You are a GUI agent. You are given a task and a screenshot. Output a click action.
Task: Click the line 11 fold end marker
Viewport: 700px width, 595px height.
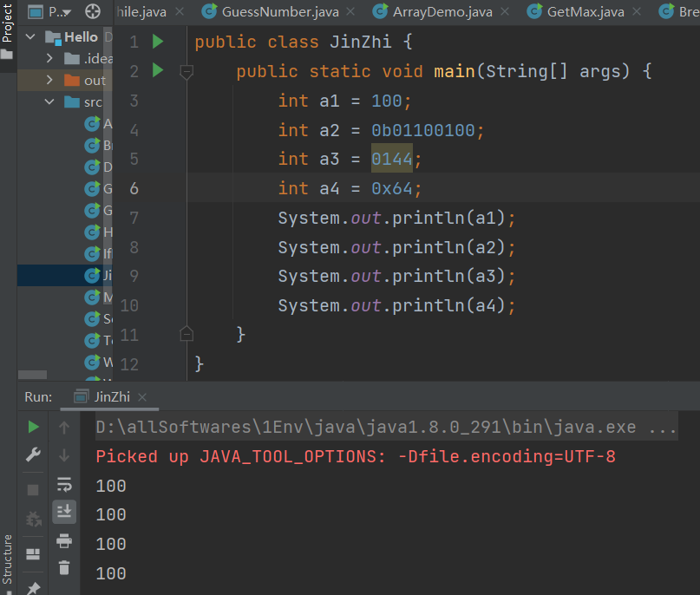coord(186,334)
